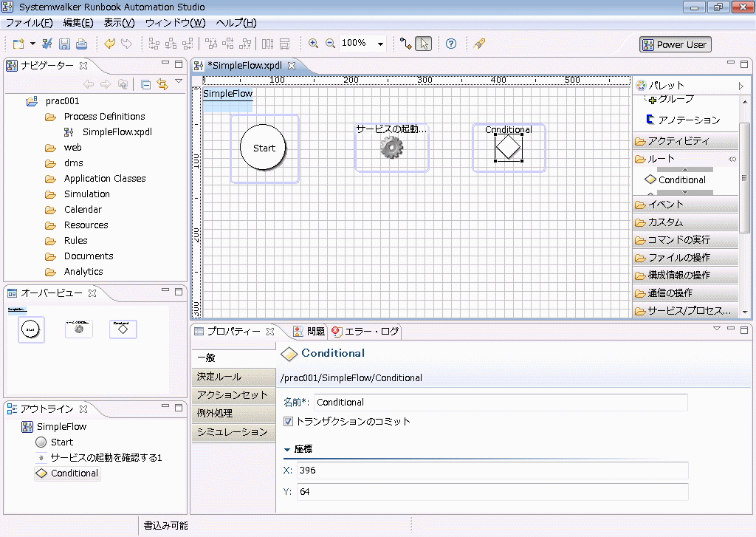
Task: Collapse all items in the Navigator
Action: coord(146,84)
